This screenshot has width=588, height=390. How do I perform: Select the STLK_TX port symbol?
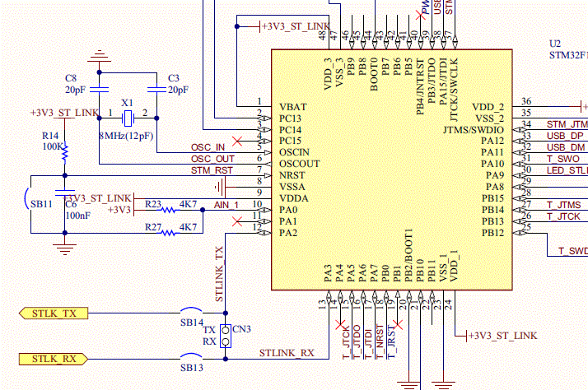click(54, 313)
